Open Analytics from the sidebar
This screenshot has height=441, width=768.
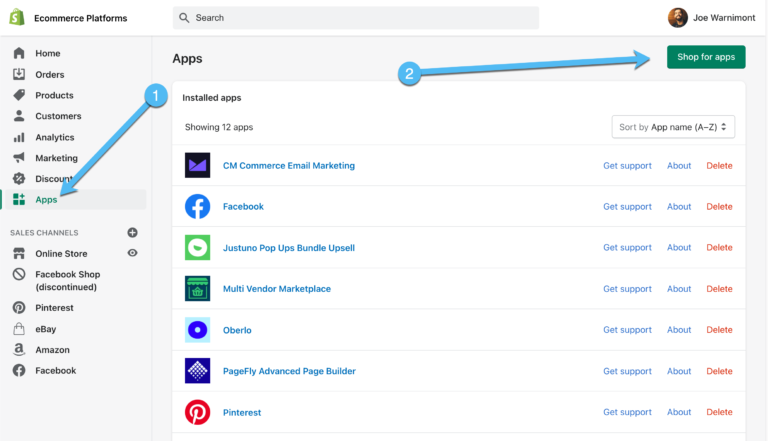pos(54,137)
